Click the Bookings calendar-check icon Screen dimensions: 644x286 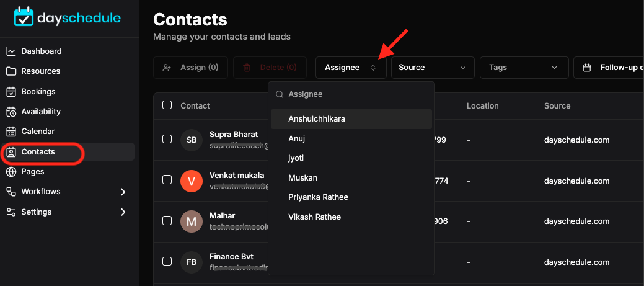[x=11, y=91]
